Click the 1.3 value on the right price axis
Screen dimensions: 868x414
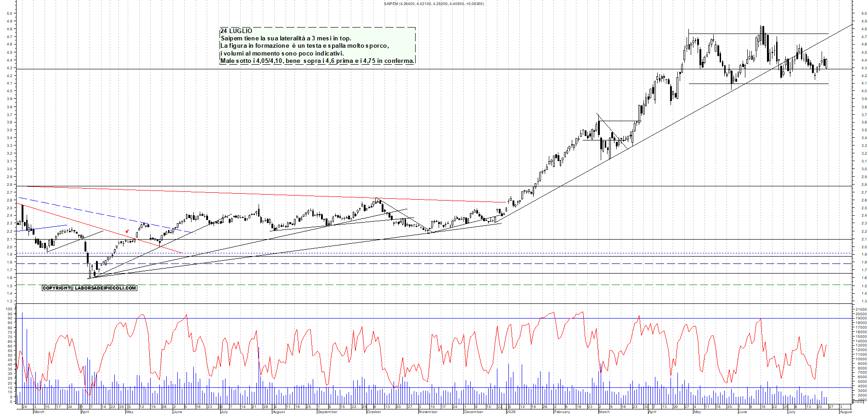tap(864, 301)
